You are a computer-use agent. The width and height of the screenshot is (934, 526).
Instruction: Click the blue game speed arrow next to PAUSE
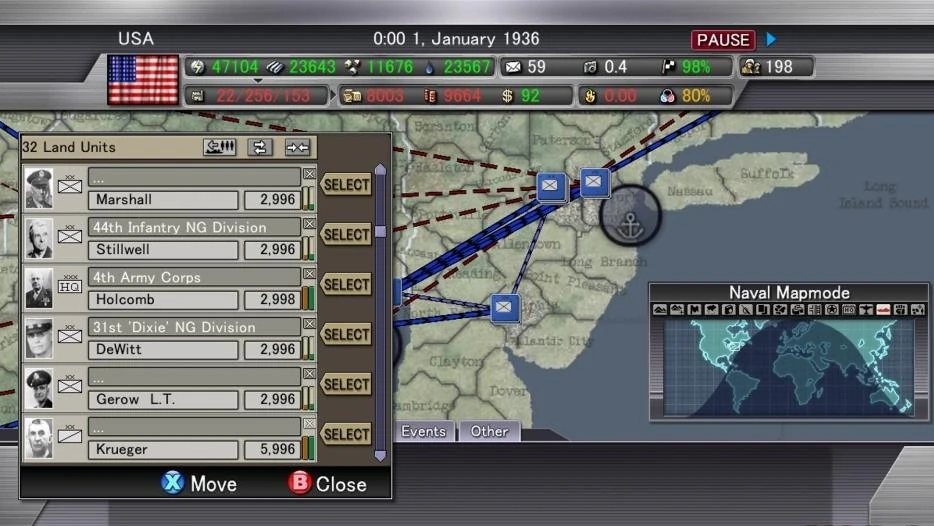pos(771,39)
